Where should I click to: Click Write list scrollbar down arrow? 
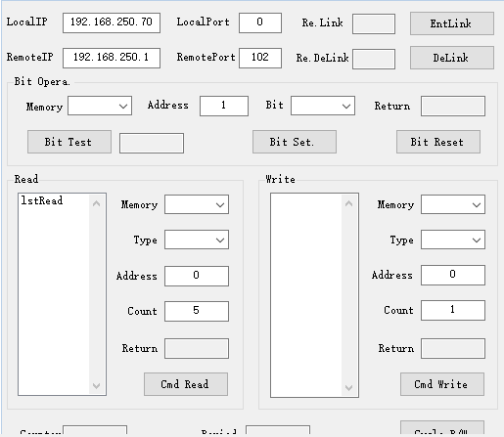(348, 388)
